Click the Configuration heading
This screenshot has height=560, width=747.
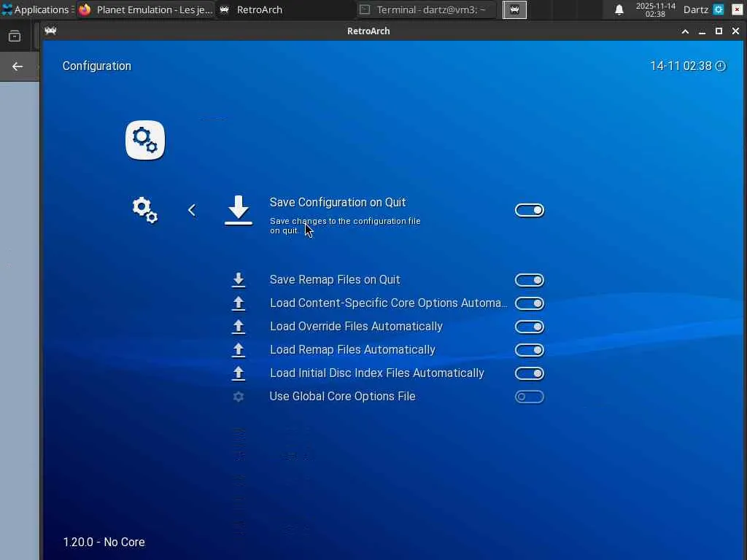click(97, 66)
